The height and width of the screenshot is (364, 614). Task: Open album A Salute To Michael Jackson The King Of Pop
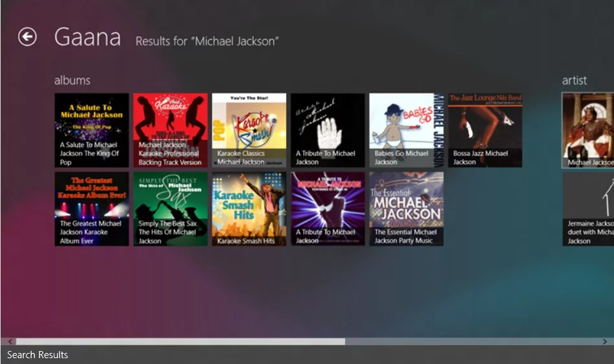91,130
